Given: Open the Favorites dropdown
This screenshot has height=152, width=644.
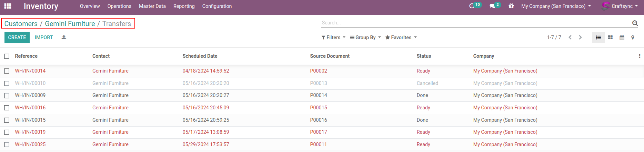Looking at the screenshot, I should tap(401, 37).
